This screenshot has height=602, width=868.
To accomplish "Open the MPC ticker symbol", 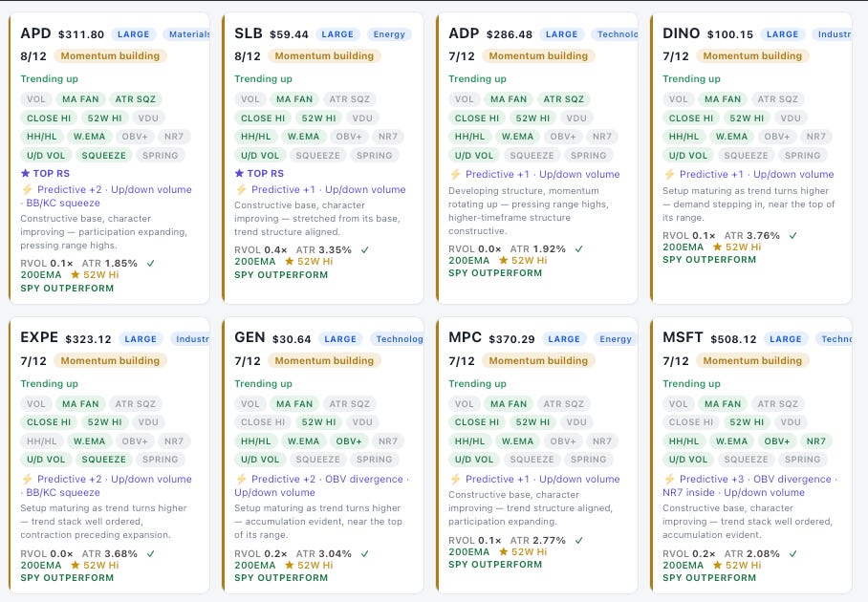I will tap(465, 337).
